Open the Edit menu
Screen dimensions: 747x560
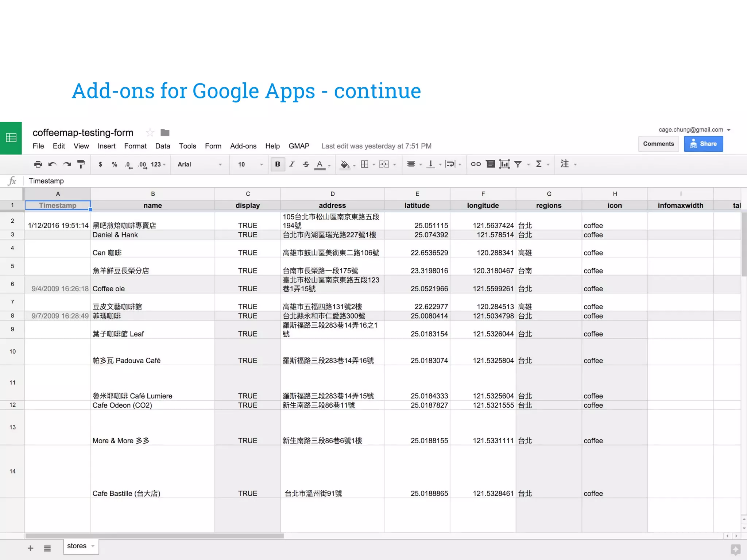[x=59, y=146]
